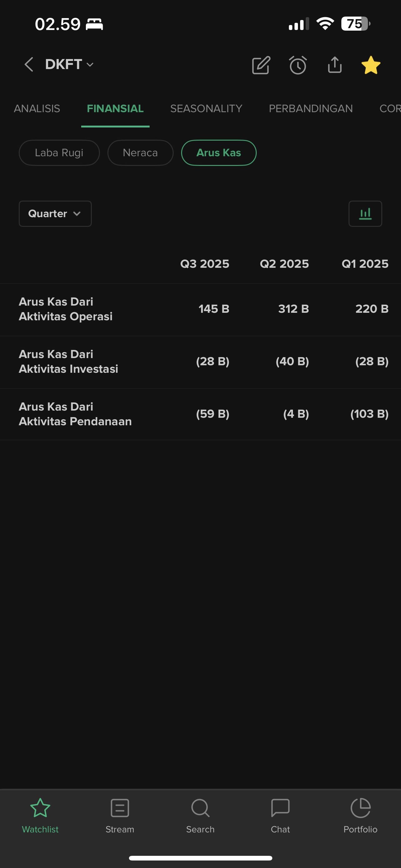Select the Neraca filter

(x=141, y=153)
